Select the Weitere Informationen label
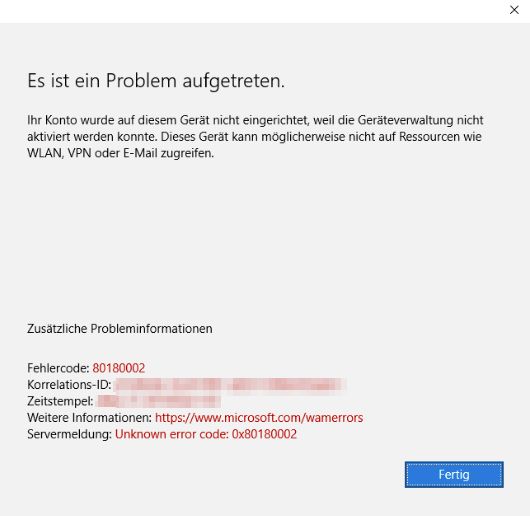530x516 pixels. [x=90, y=418]
